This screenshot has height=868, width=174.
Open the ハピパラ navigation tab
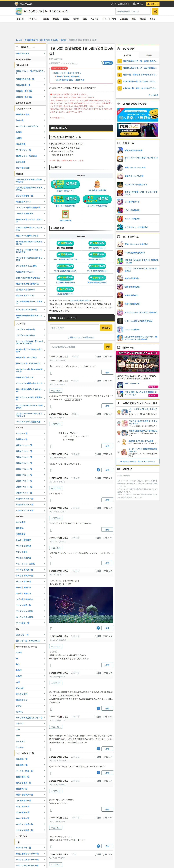95,19
